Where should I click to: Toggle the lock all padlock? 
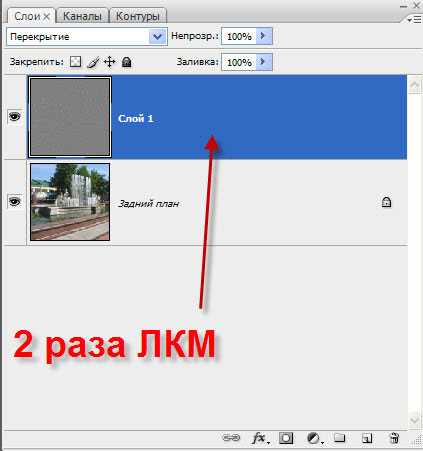127,62
